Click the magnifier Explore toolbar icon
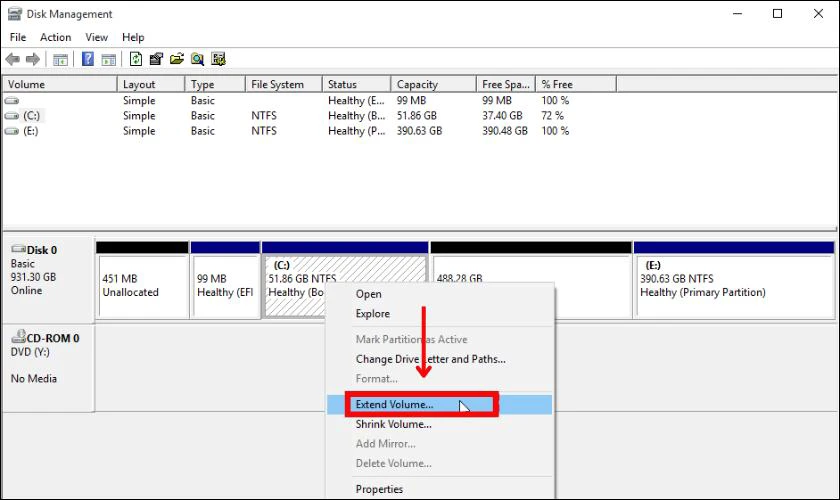 (x=197, y=59)
